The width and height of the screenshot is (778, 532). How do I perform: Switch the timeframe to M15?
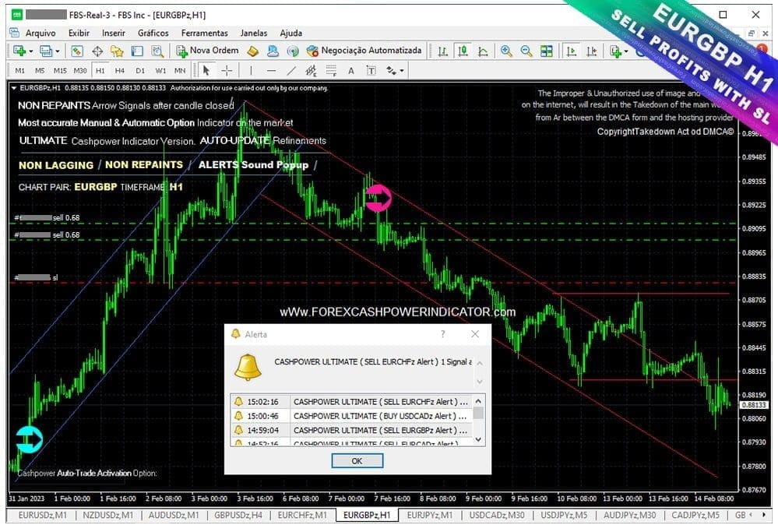pos(59,69)
